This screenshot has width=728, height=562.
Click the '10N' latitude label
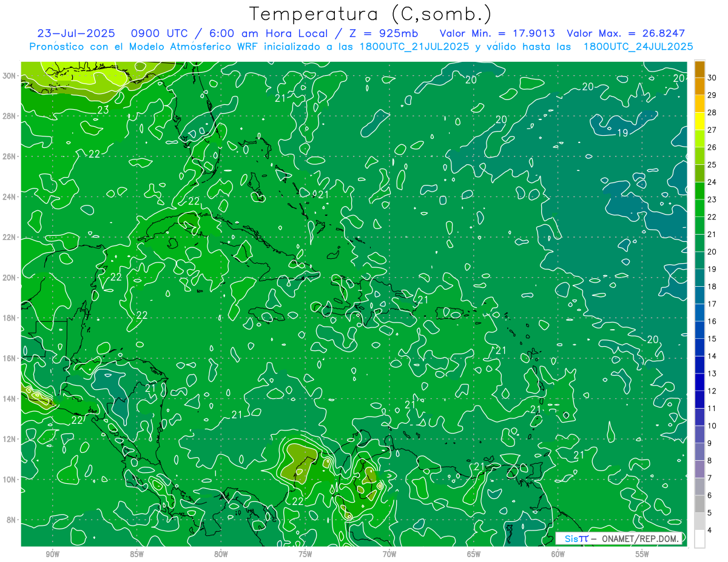click(x=9, y=480)
